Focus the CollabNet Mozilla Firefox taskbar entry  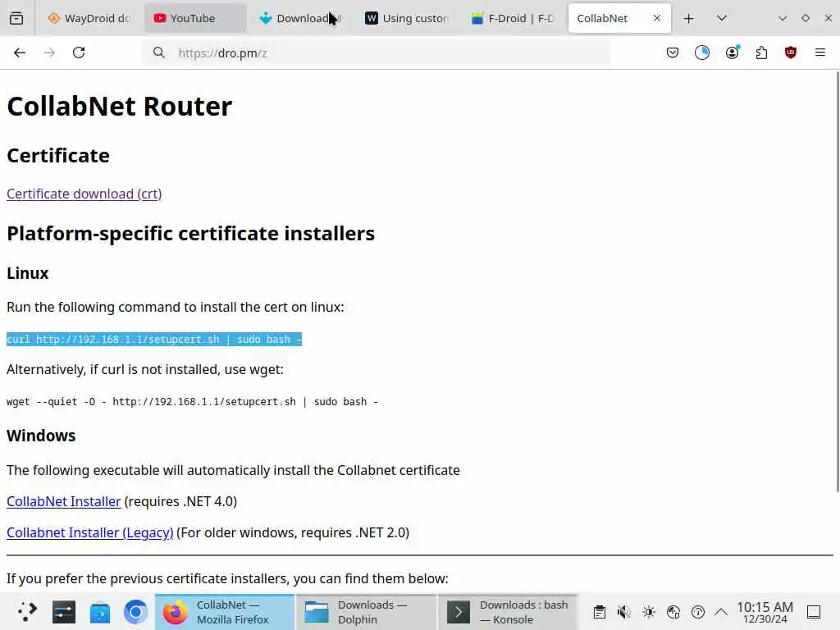pos(225,612)
